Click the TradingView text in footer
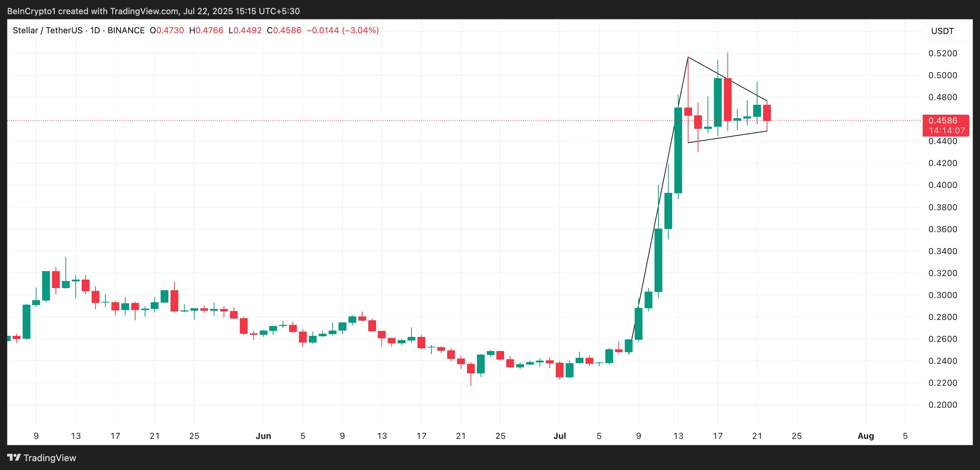This screenshot has height=470, width=980. 50,458
